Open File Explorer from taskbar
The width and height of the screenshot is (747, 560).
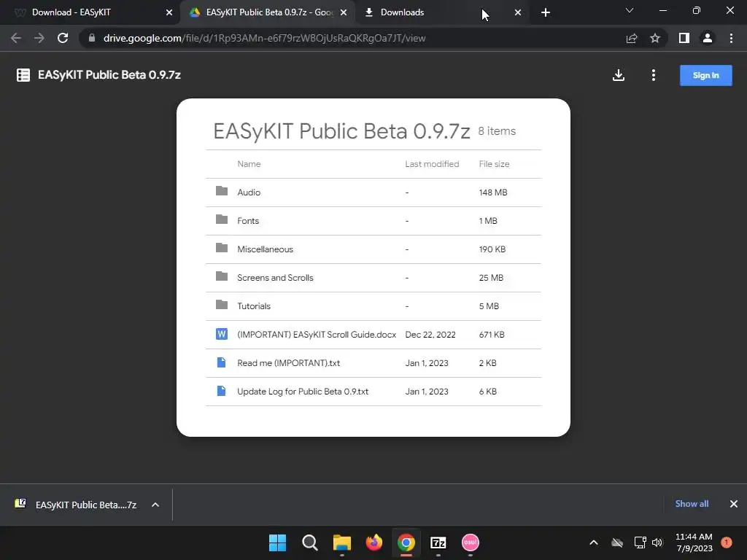click(x=342, y=542)
